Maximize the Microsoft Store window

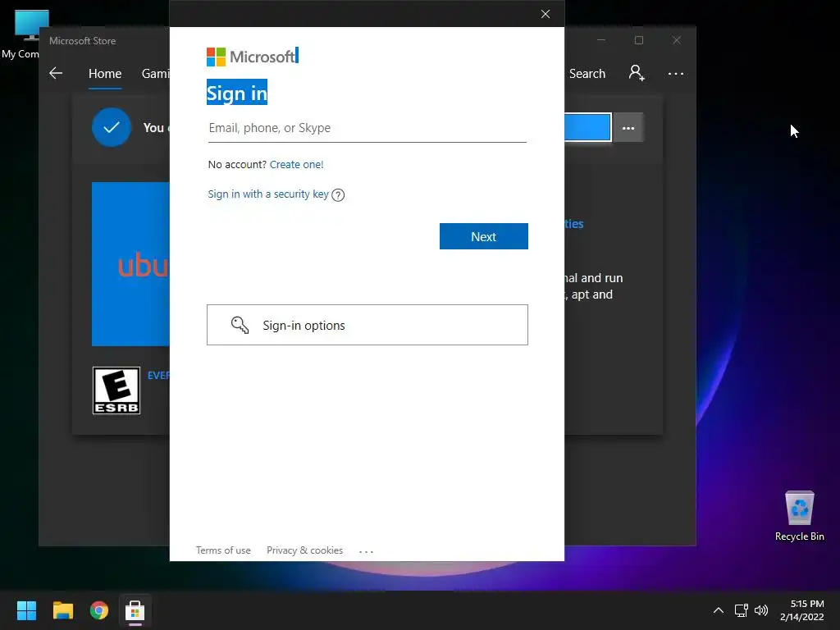[x=638, y=40]
